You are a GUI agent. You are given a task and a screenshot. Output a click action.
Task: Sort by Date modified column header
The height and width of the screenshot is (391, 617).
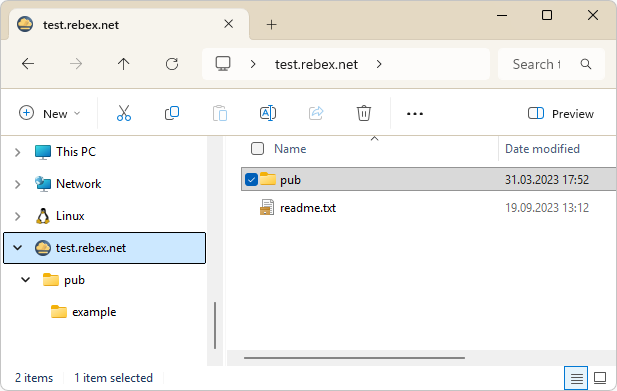[542, 149]
